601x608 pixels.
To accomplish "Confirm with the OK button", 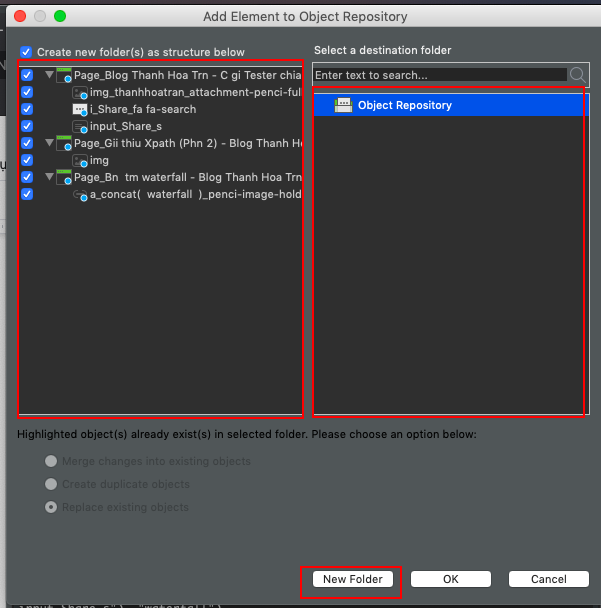I will (451, 579).
